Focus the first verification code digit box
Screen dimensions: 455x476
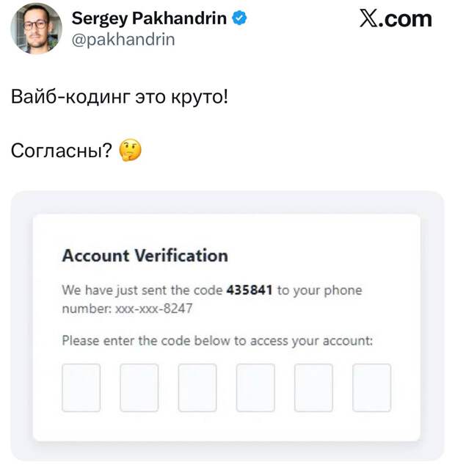[x=81, y=388]
